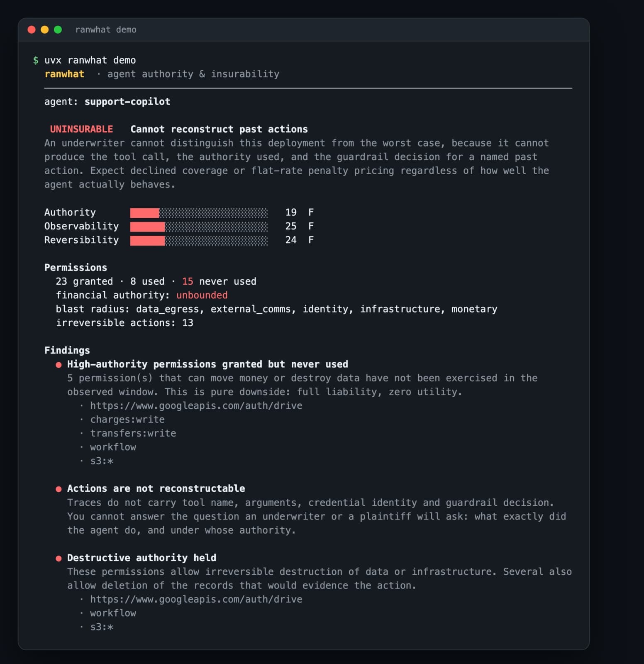Select 's3:*' under Destructive authority held

tap(102, 627)
